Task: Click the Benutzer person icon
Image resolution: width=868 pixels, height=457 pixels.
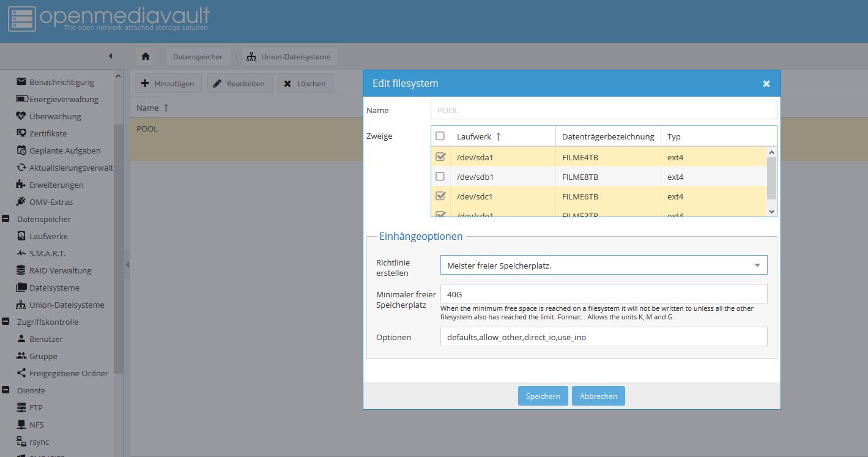Action: click(21, 338)
